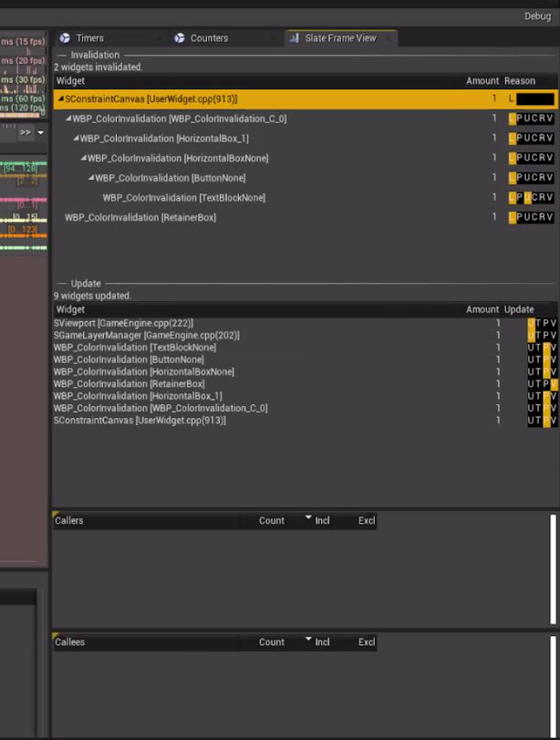Screen dimensions: 560x740
Task: Sort Update list by Update column
Action: [x=519, y=309]
